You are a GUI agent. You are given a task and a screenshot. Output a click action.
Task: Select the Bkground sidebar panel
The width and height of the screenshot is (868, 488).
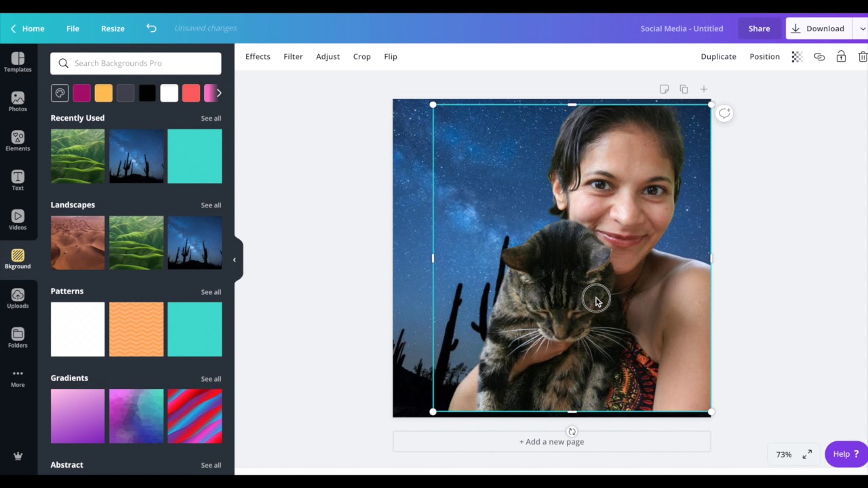pos(18,259)
